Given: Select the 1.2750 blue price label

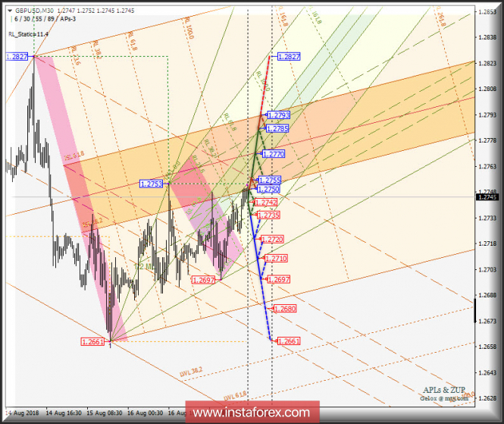Looking at the screenshot, I should pyautogui.click(x=269, y=189).
